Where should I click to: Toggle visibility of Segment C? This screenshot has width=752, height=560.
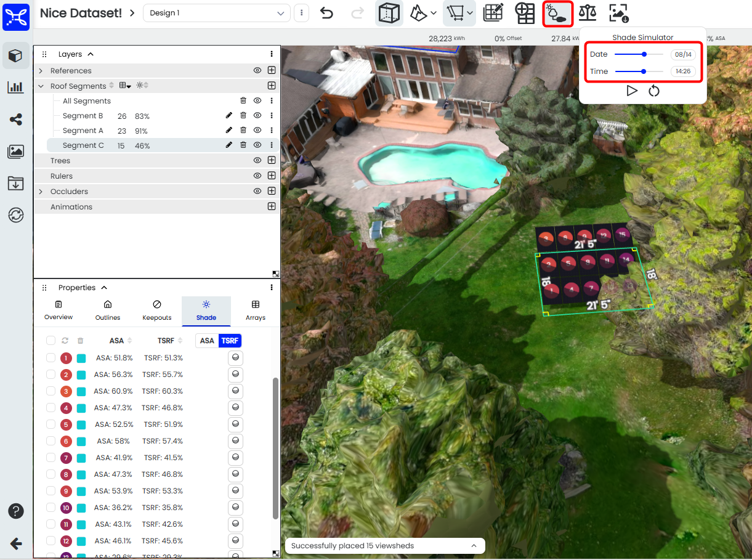coord(257,145)
